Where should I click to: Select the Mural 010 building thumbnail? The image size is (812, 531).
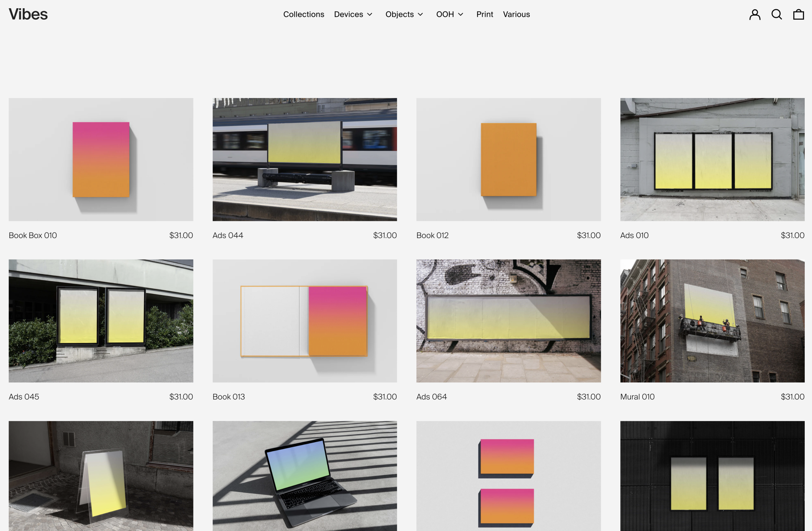[x=712, y=321]
